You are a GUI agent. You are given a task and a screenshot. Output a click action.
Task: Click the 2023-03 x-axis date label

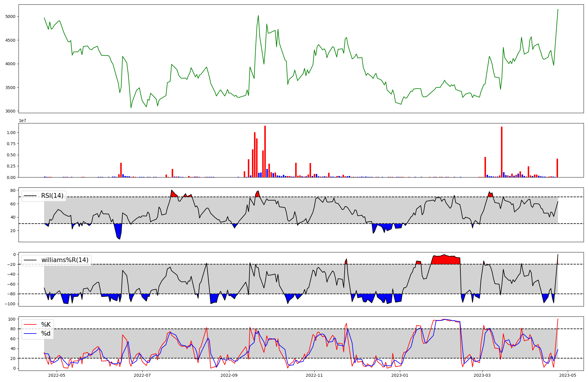[x=483, y=375]
